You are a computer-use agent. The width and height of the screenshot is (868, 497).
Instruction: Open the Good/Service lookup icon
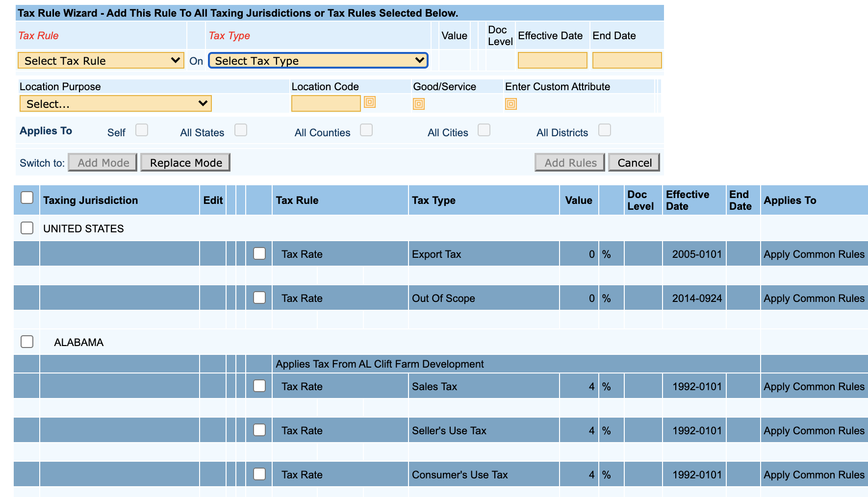(x=418, y=104)
